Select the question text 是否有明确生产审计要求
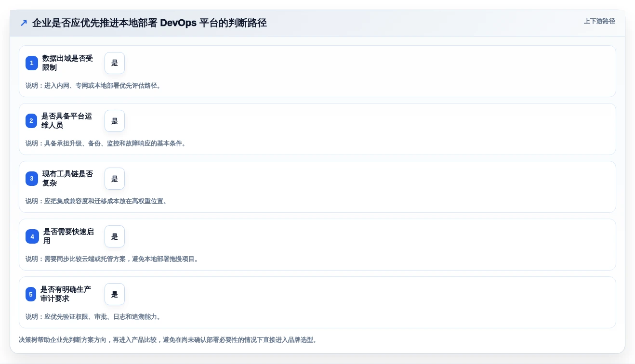Viewport: 635px width, 364px height. [x=66, y=294]
